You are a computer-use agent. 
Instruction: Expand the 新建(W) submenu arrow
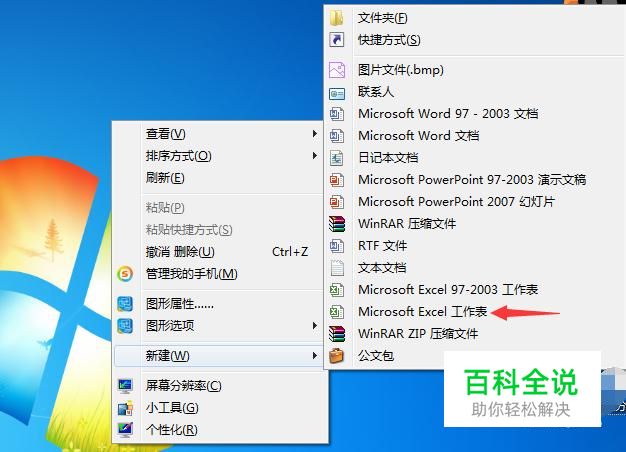315,356
